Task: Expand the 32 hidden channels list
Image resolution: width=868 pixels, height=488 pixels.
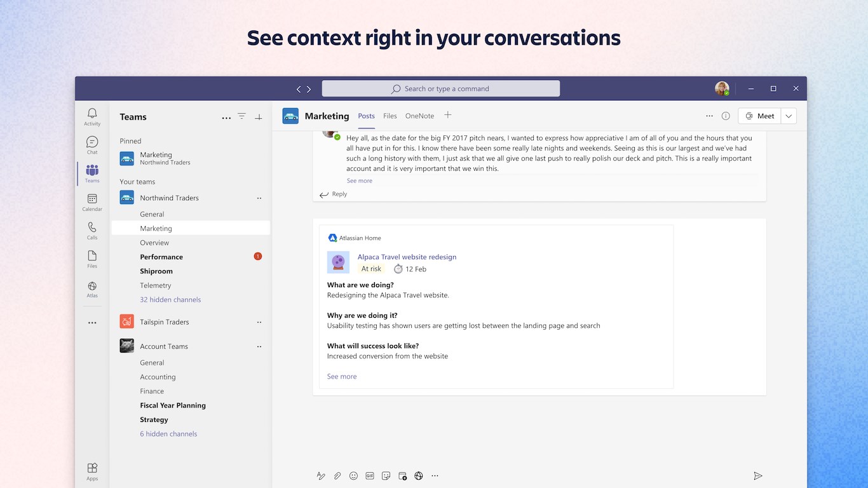Action: [x=170, y=300]
